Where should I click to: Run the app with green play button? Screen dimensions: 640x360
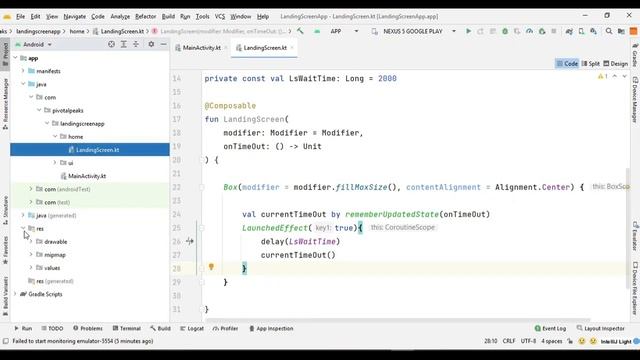coord(468,31)
